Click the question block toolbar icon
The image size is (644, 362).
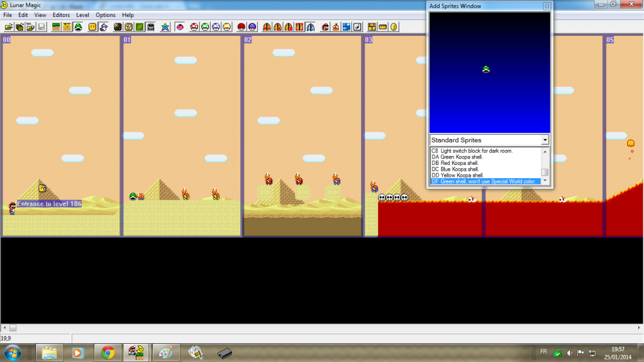pos(128,27)
